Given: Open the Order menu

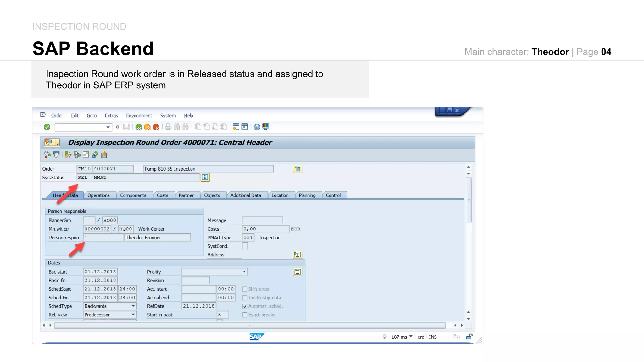Looking at the screenshot, I should tap(57, 116).
